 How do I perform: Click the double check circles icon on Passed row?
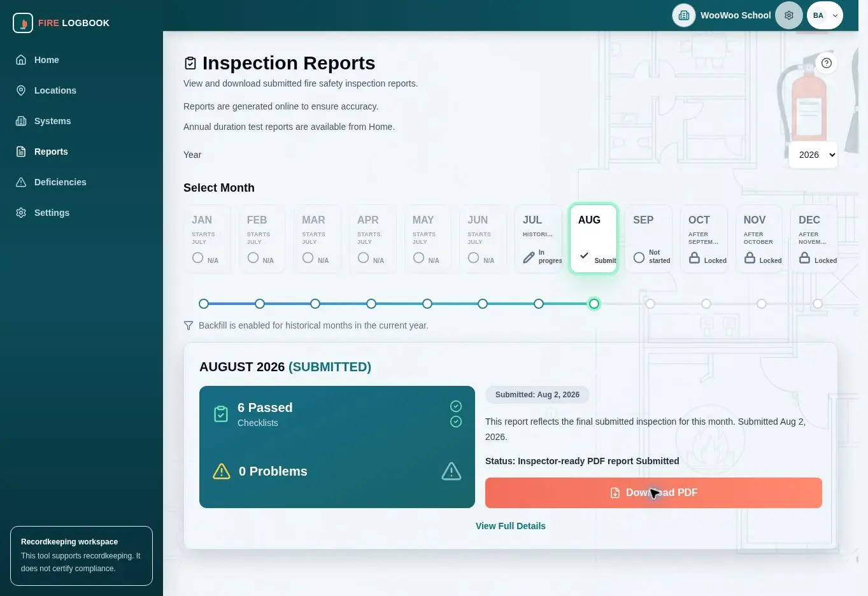456,414
